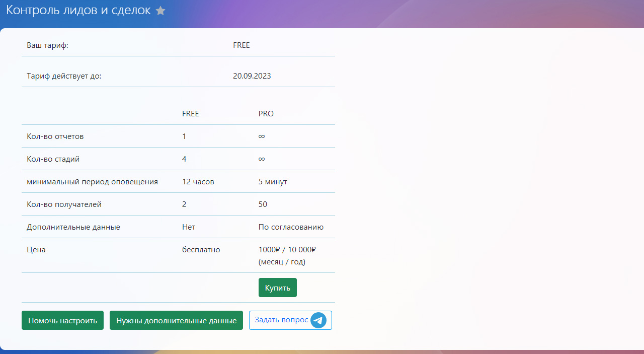Click FREE value 4 for Кол-во стадий

coord(184,159)
